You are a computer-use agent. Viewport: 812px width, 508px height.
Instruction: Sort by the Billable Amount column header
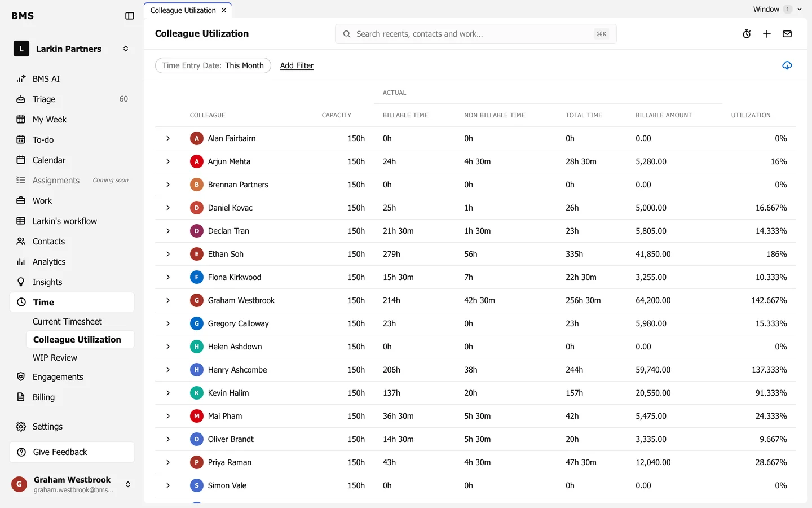pos(664,115)
